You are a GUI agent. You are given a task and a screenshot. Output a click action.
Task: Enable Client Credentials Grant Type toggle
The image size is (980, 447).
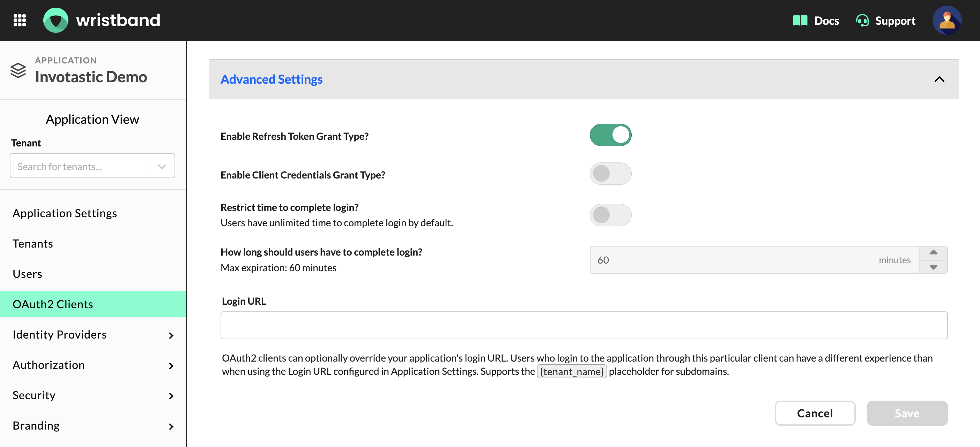[610, 174]
